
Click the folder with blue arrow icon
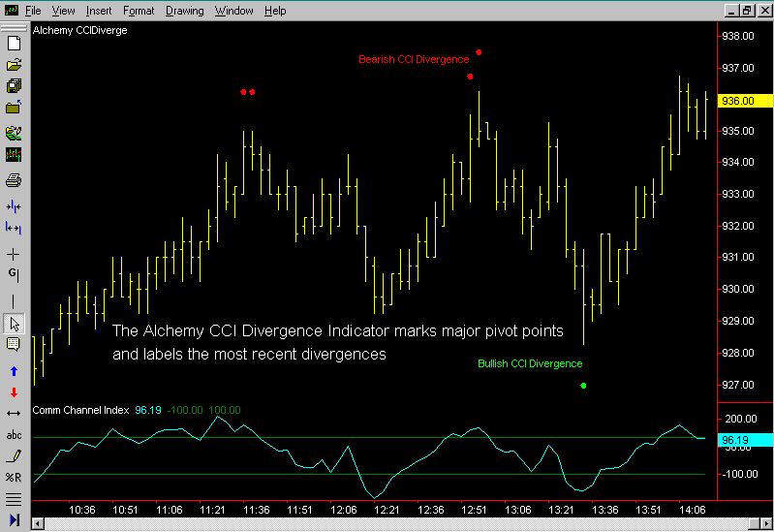[14, 108]
